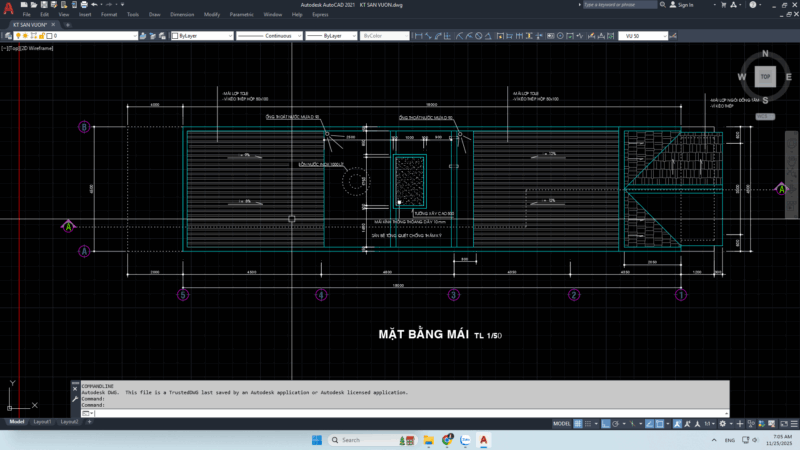Click the AutoCAD application logo button
Image resolution: width=800 pixels, height=450 pixels.
coord(9,10)
